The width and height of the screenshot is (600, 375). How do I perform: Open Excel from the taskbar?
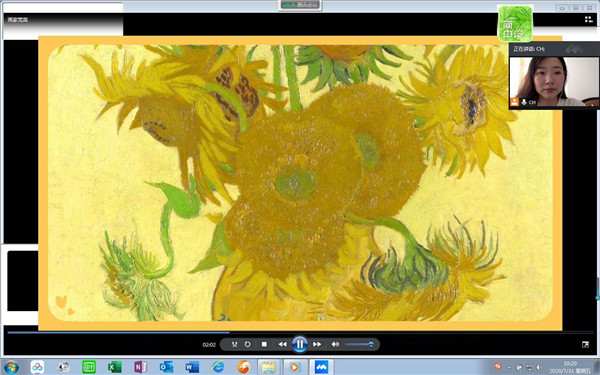[114, 367]
